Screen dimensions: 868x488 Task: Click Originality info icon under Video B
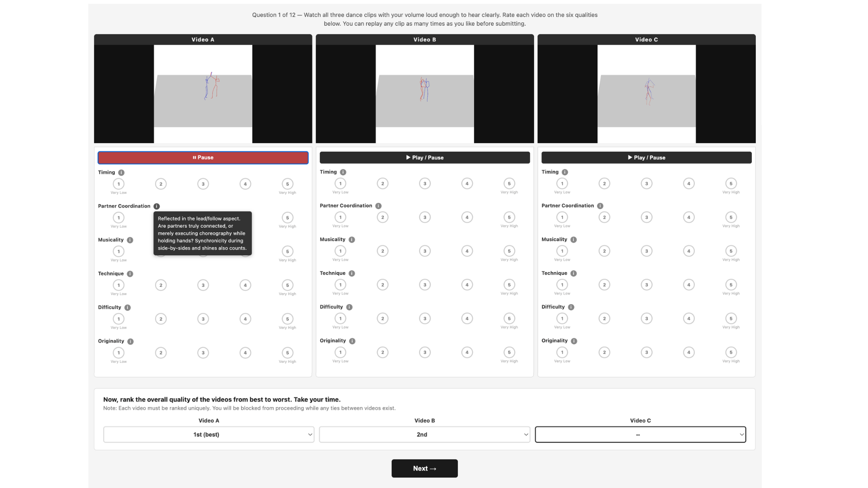click(x=352, y=341)
